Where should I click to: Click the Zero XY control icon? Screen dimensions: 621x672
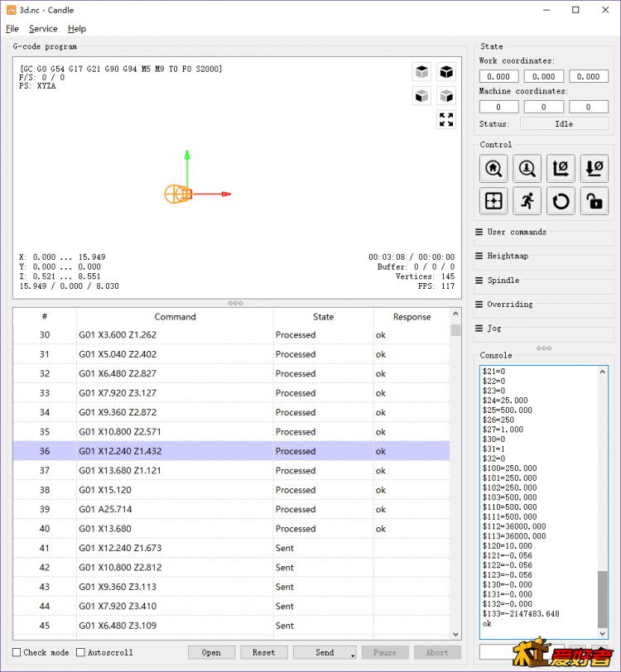click(561, 169)
